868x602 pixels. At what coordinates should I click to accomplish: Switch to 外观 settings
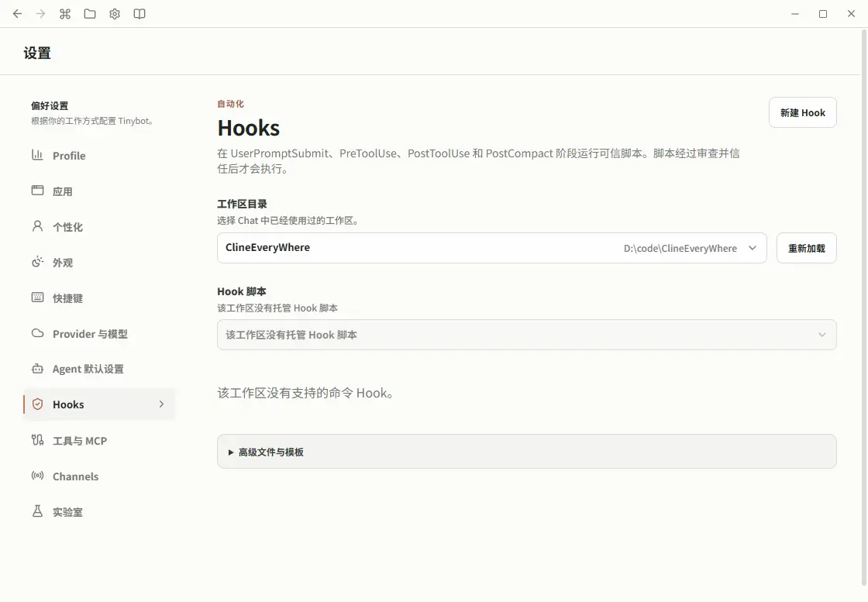click(x=99, y=263)
